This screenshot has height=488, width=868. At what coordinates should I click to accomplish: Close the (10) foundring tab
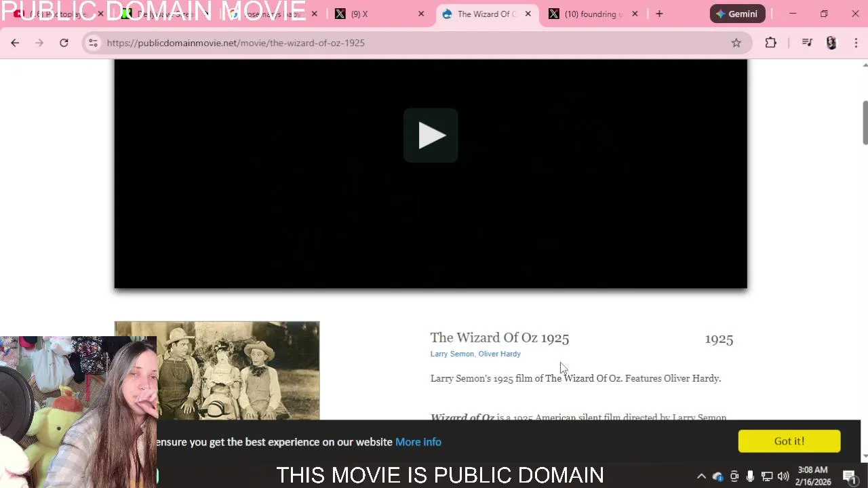(x=635, y=14)
